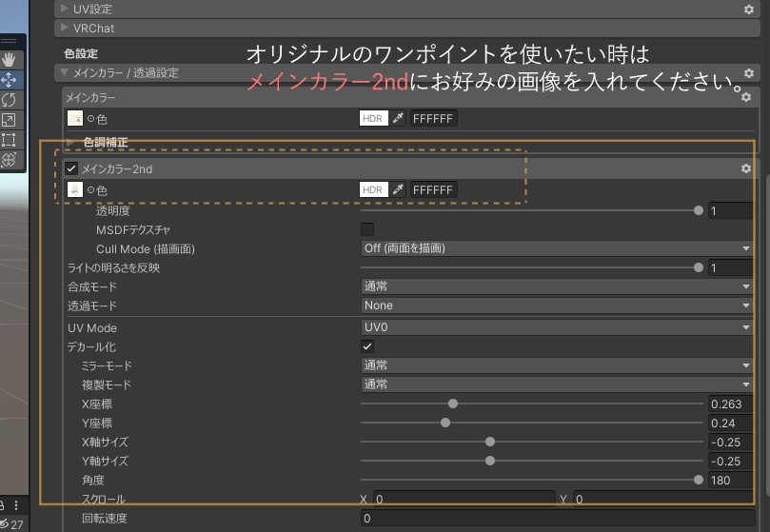This screenshot has height=532, width=770.
Task: Click the X座標 slider handle
Action: click(x=453, y=404)
